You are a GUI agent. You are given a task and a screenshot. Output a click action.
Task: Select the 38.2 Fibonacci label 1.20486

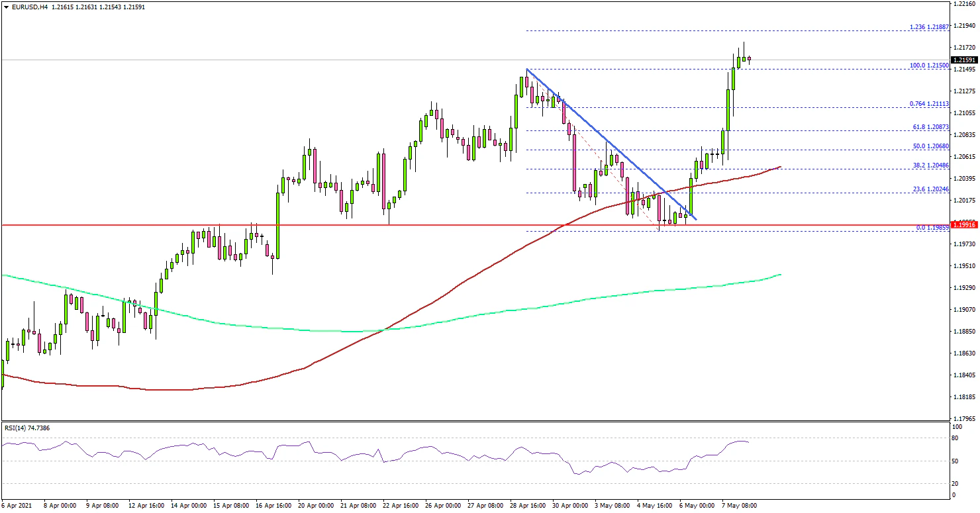pyautogui.click(x=930, y=164)
